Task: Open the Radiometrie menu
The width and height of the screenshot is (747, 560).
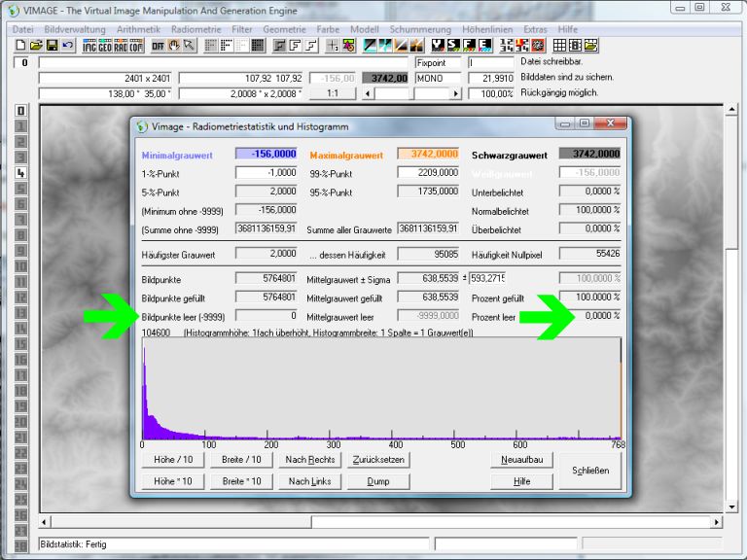Action: [x=193, y=30]
